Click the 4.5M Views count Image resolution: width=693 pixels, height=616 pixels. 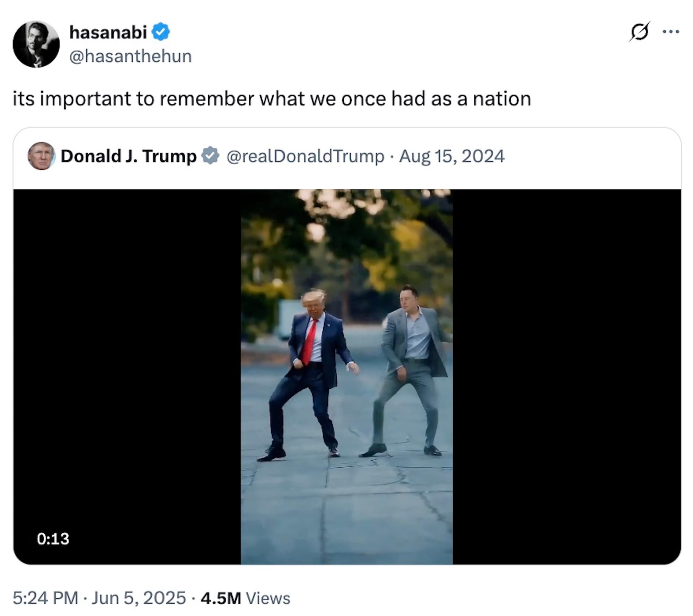(245, 598)
